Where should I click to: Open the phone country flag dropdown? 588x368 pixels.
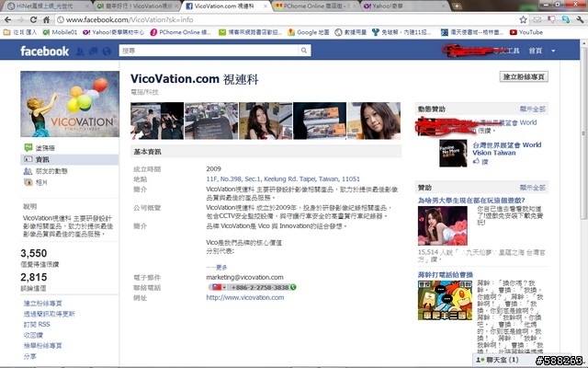tap(219, 287)
